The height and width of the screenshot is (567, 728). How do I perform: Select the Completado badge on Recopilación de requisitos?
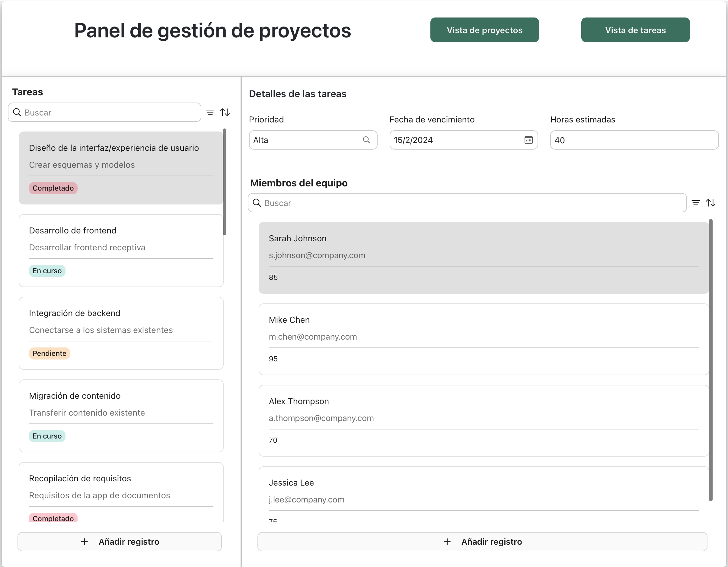pyautogui.click(x=53, y=518)
